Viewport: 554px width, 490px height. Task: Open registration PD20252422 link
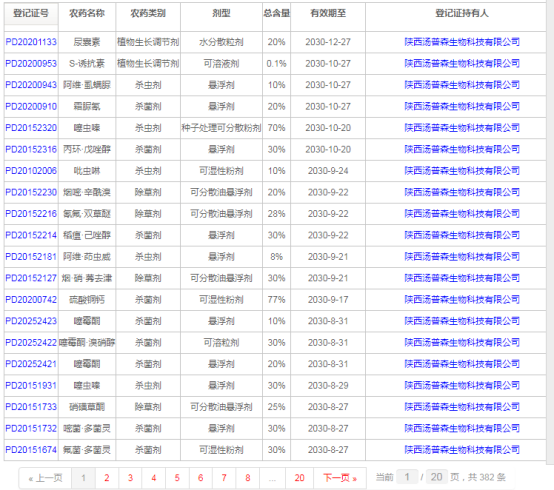click(31, 343)
